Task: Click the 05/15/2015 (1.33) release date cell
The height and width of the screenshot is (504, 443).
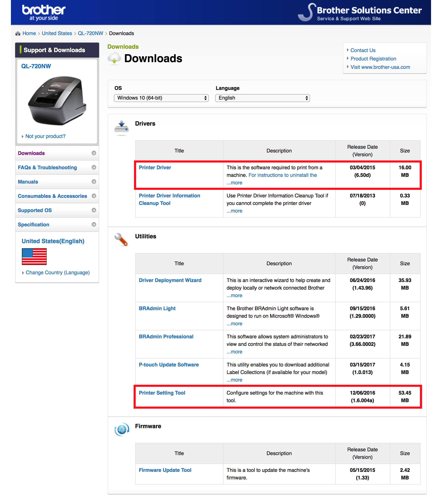Action: tap(362, 474)
